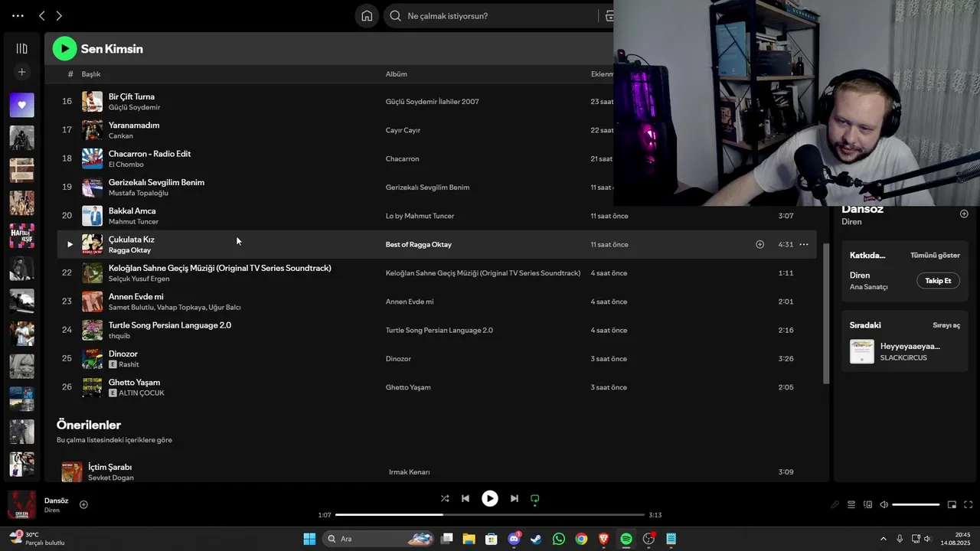
Task: Select recommended song 'İçtim Şarabı'
Action: coord(110,467)
